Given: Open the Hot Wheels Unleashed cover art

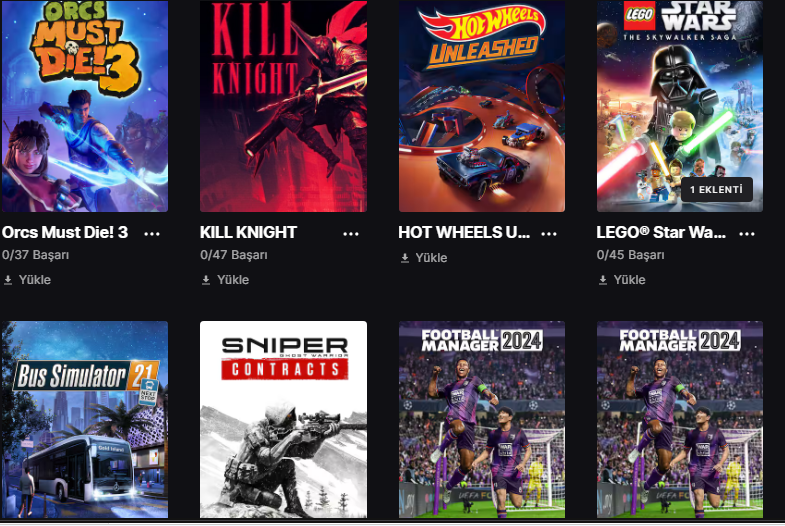Looking at the screenshot, I should point(482,106).
